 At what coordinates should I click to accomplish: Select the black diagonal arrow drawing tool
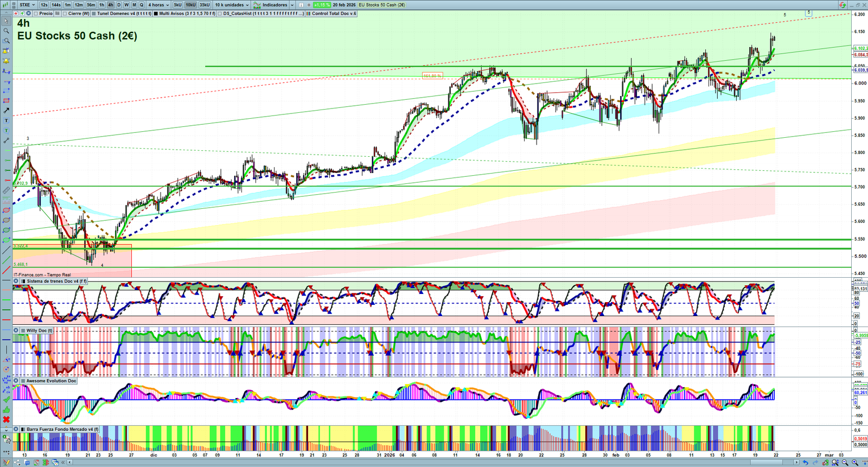click(6, 111)
